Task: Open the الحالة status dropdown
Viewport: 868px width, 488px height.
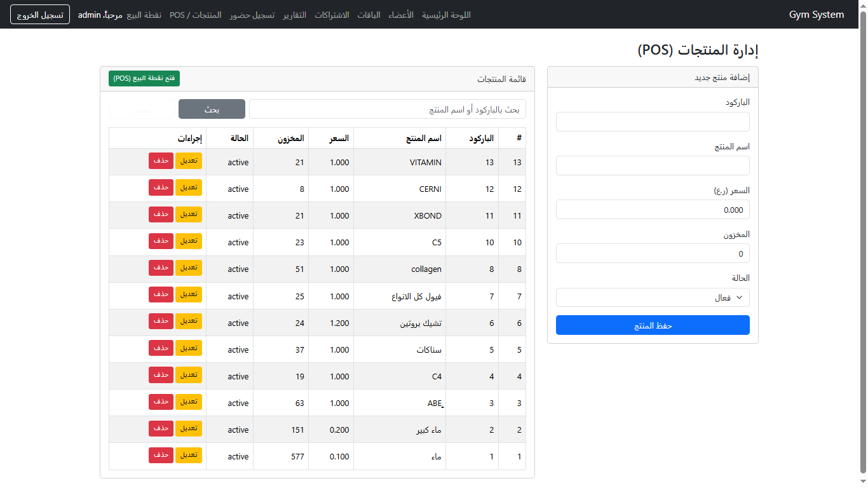Action: (x=653, y=297)
